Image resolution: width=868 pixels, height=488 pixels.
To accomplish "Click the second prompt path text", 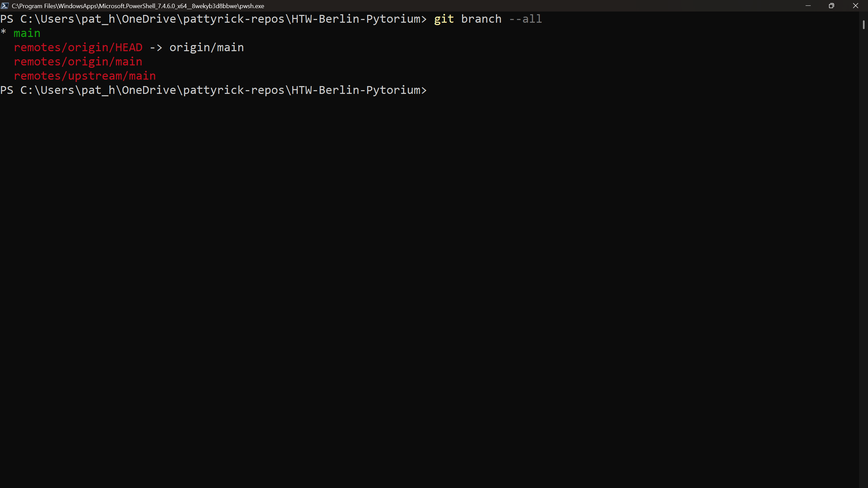I will click(220, 90).
